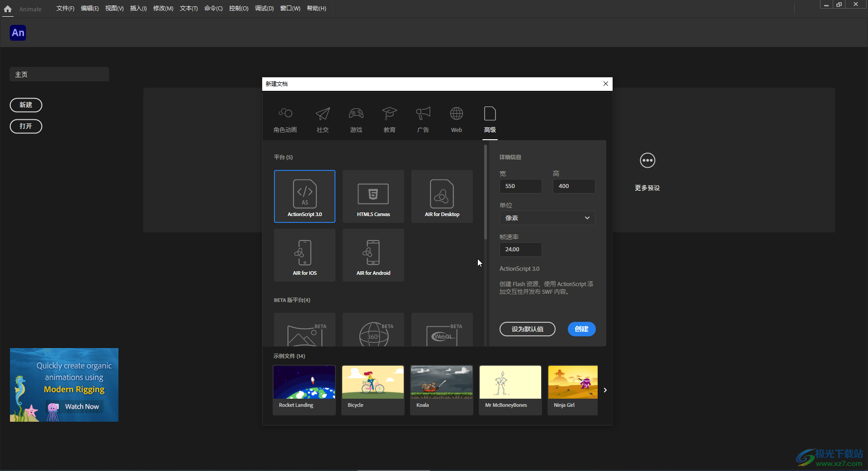The image size is (868, 471).
Task: Open the Ninja Girl sample file
Action: coord(573,390)
